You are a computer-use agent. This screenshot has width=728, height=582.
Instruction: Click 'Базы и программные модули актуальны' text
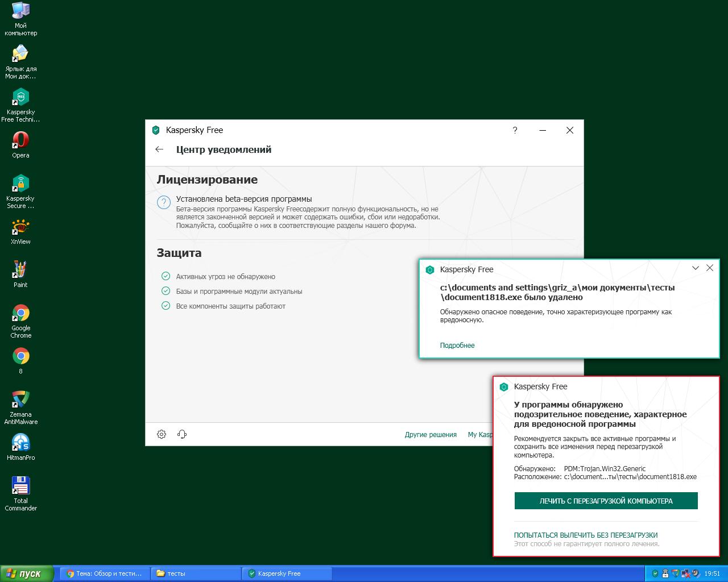(x=239, y=292)
